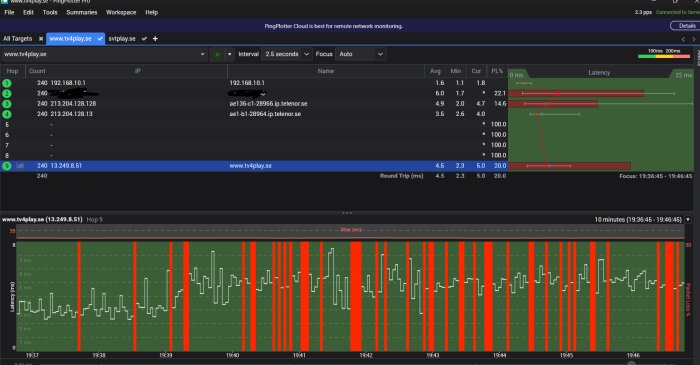Click the www.tv4play.se target address field

point(99,54)
